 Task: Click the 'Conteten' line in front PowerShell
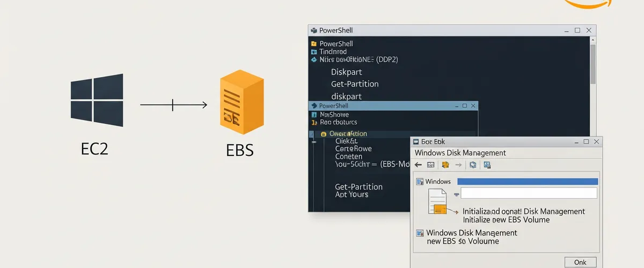point(349,156)
